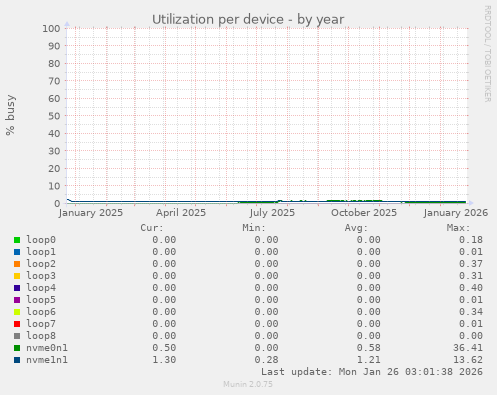This screenshot has height=395, width=497.
Task: Click nvme1n1 current value 1.30
Action: (164, 360)
